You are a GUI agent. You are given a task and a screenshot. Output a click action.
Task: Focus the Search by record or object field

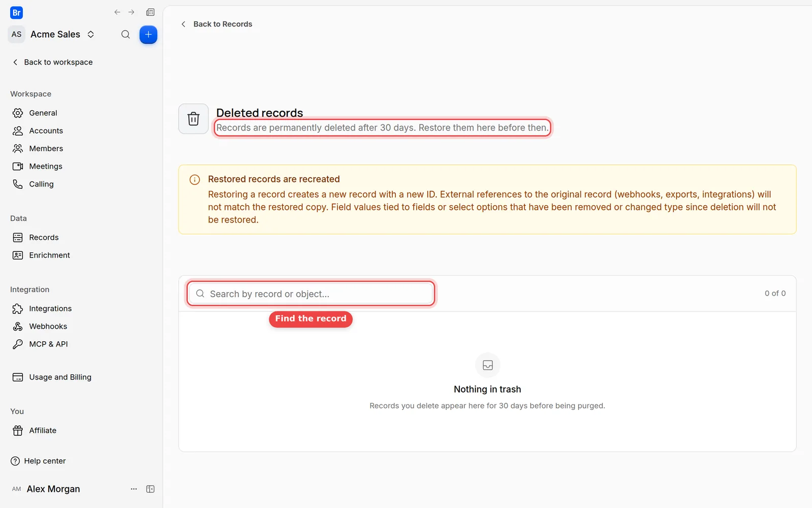click(x=311, y=294)
